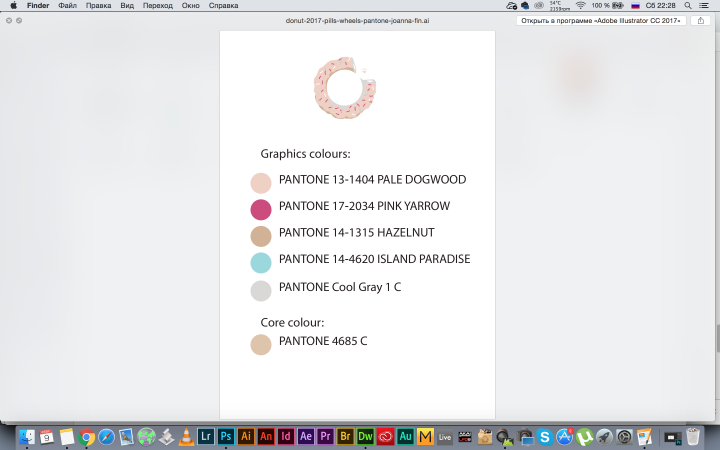Click the 'Graphics colours:' heading
Image resolution: width=720 pixels, height=450 pixels.
305,154
